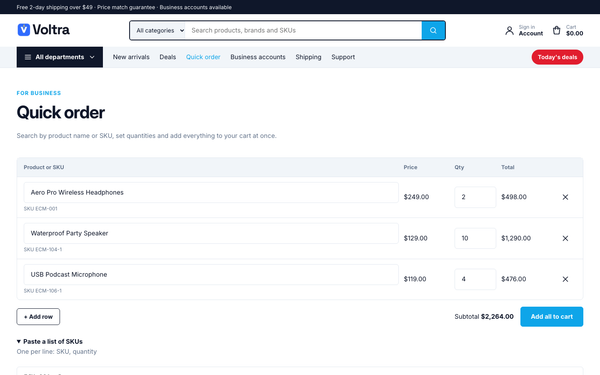Viewport: 600px width, 375px height.
Task: Click the USB Podcast Microphone product field
Action: pos(211,274)
